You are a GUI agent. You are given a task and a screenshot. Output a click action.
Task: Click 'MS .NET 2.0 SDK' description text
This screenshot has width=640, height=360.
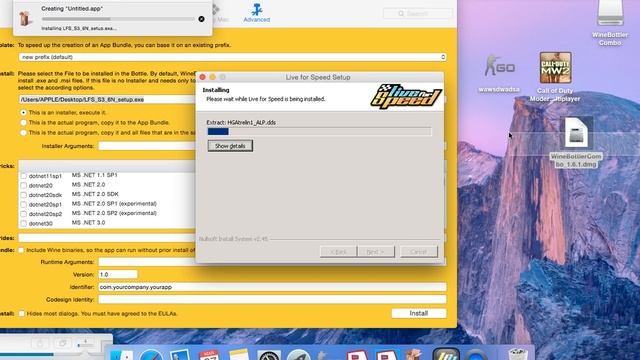point(95,194)
